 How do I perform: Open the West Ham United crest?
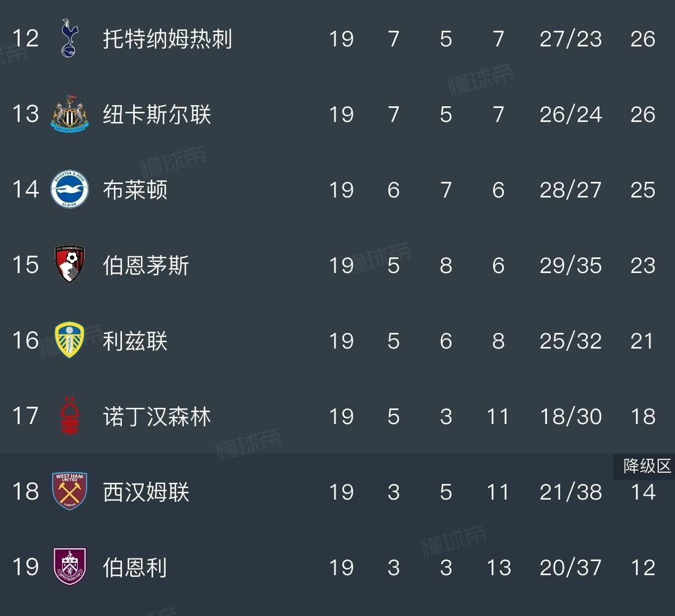(x=69, y=491)
